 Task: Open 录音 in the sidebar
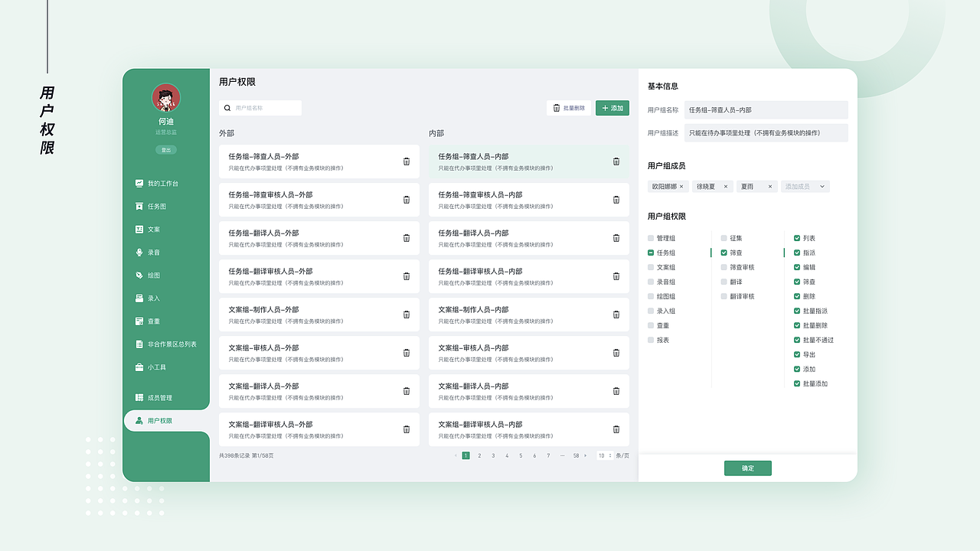[148, 253]
